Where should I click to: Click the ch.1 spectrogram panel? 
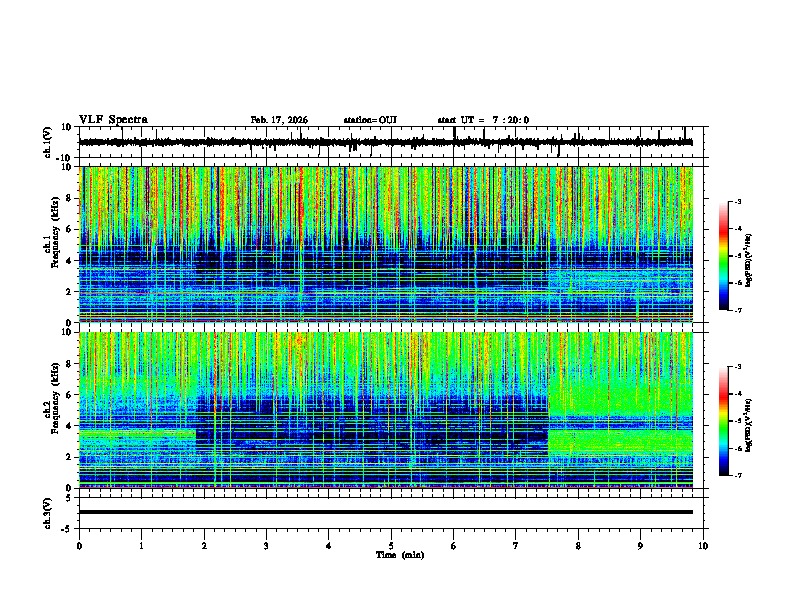pos(386,244)
